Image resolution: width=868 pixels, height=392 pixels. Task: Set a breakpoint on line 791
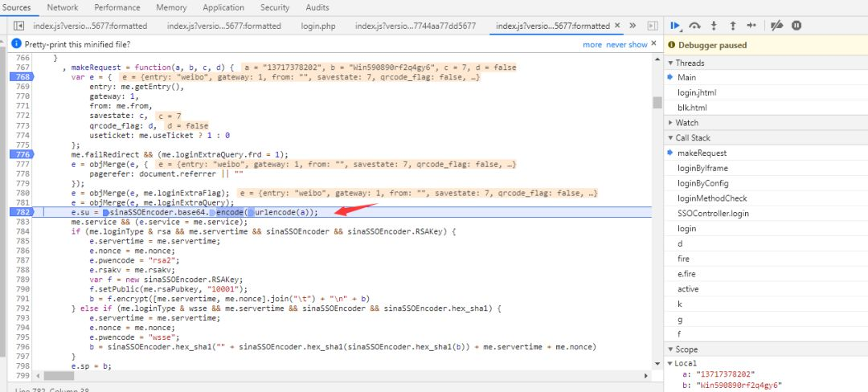23,299
